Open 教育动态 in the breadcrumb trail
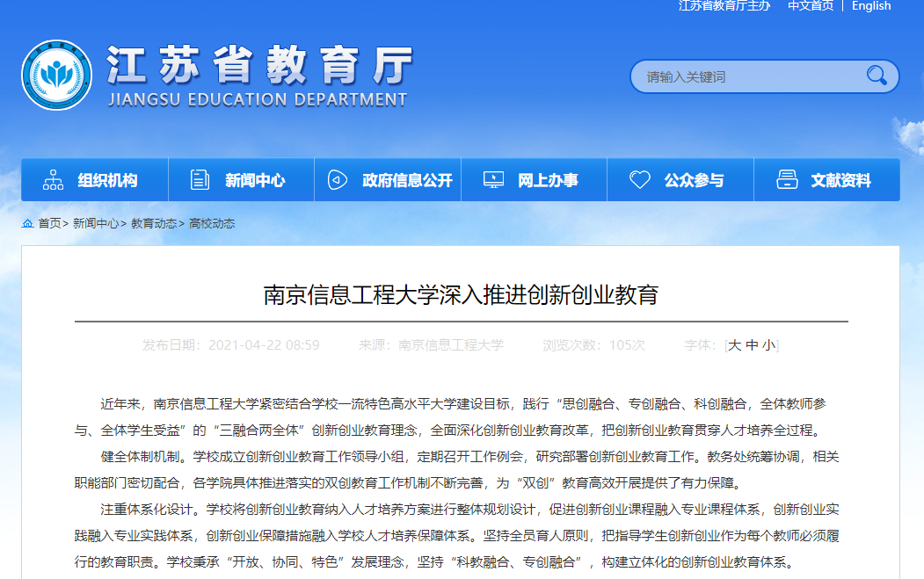Screen dimensions: 924x579 [x=153, y=223]
